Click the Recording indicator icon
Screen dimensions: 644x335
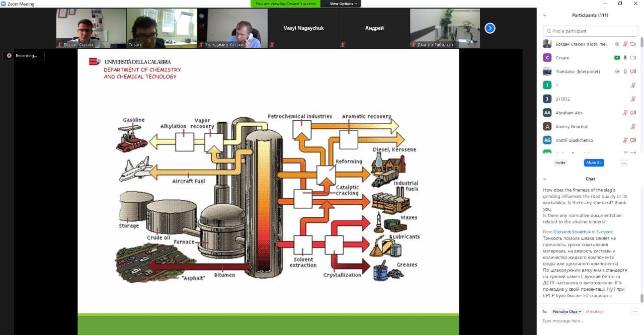pyautogui.click(x=9, y=56)
